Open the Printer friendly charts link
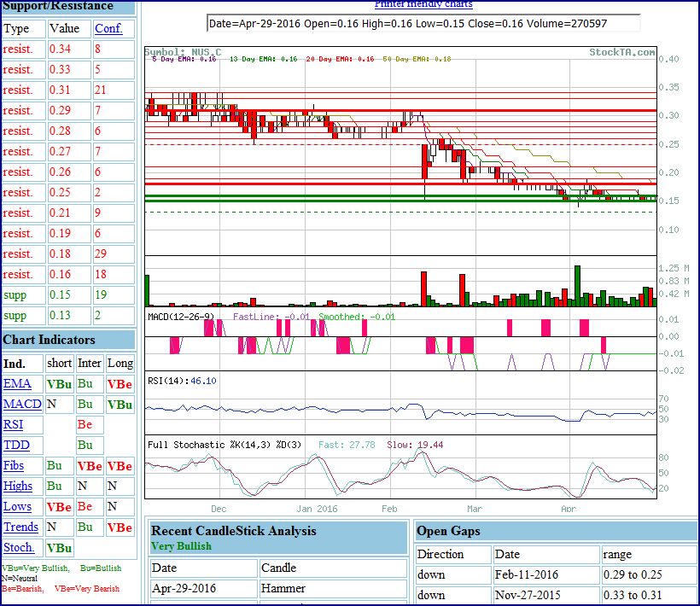The image size is (700, 606). click(x=423, y=4)
